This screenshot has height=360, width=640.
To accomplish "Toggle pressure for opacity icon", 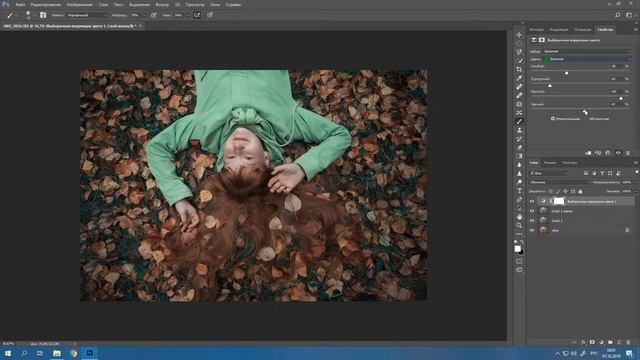I will [153, 15].
